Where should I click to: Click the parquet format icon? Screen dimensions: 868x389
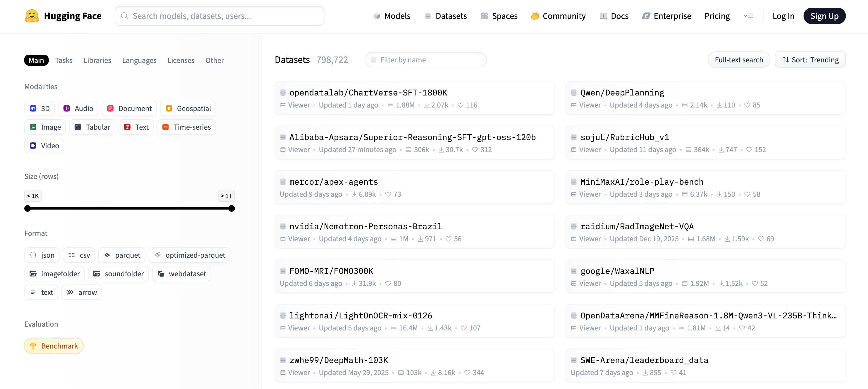107,255
